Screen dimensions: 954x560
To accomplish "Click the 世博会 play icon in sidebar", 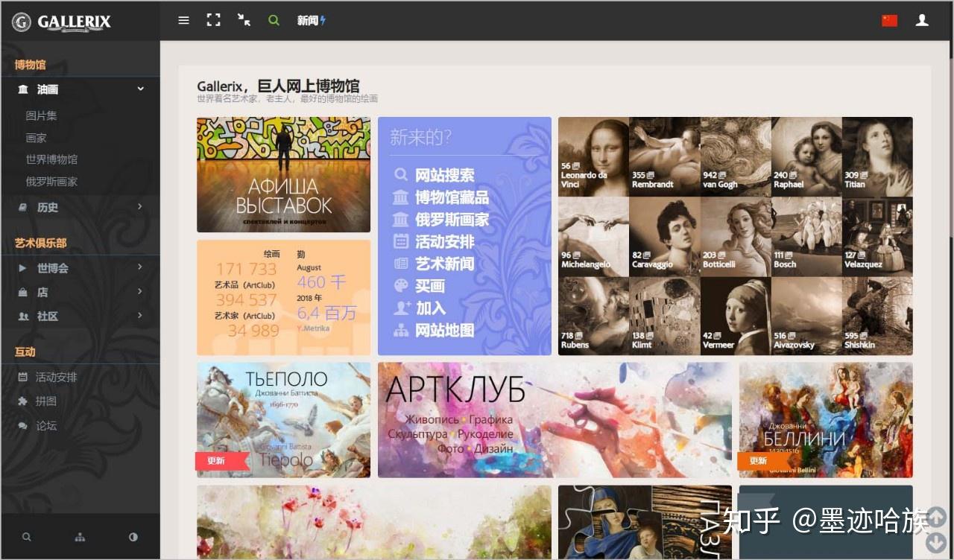I will pos(22,268).
